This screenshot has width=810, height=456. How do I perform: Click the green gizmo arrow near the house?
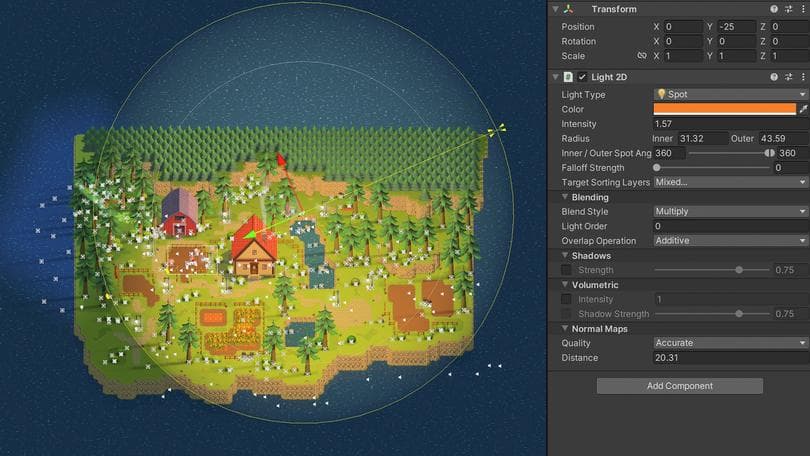click(x=250, y=235)
